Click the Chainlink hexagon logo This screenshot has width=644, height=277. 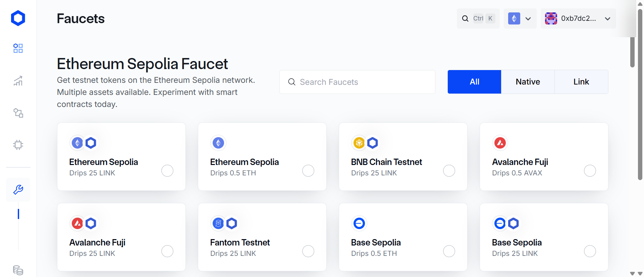coord(18,18)
